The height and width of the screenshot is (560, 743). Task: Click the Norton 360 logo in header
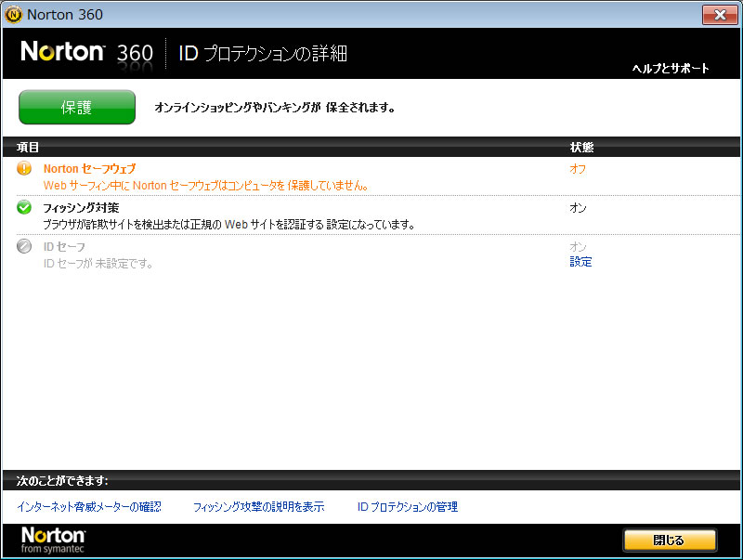pyautogui.click(x=86, y=52)
